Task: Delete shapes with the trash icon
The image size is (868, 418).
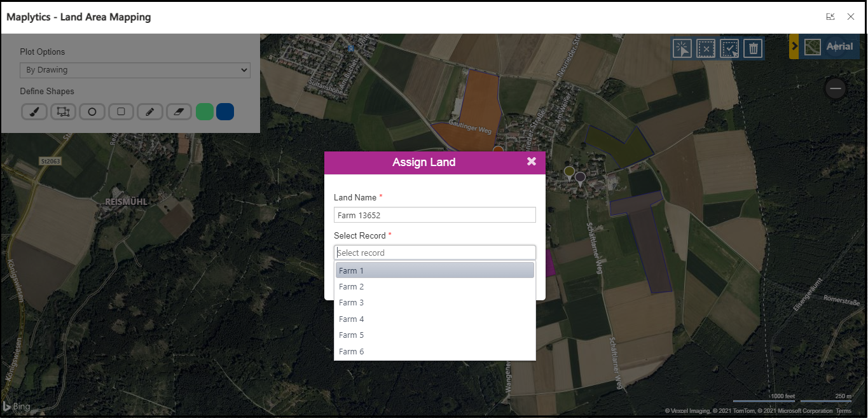Action: [x=753, y=49]
